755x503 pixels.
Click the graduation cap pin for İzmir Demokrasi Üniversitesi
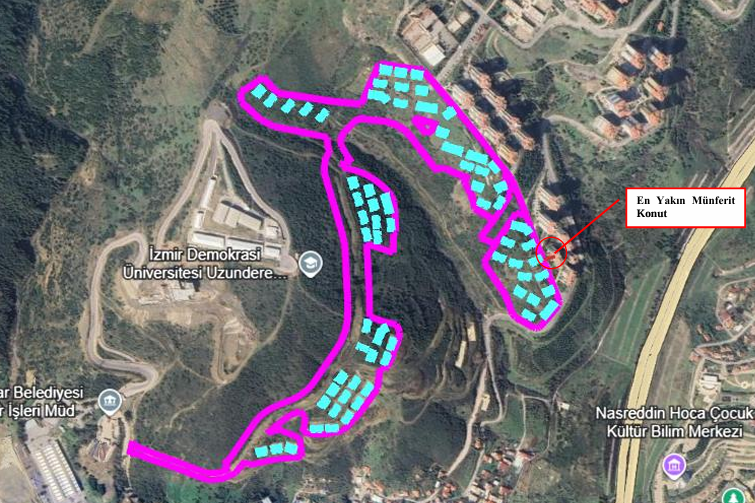[x=310, y=264]
